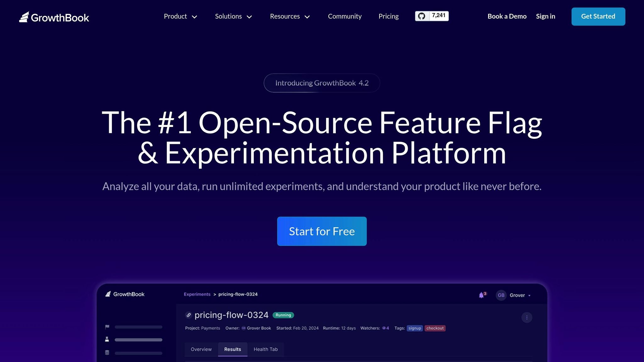Image resolution: width=644 pixels, height=362 pixels.
Task: Switch to the Health Tab
Action: pos(265,349)
